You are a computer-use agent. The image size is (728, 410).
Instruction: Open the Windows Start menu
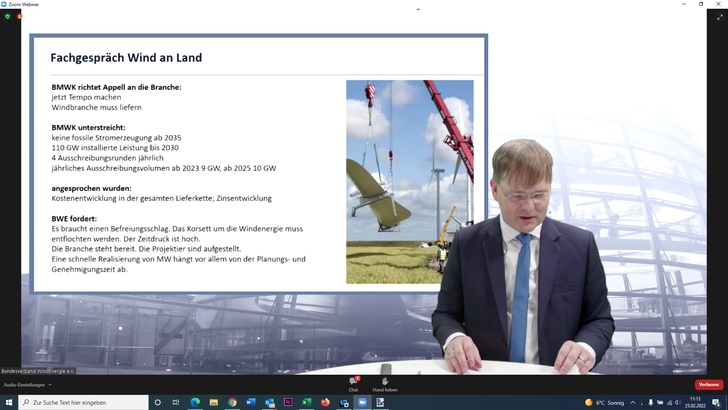[9, 402]
